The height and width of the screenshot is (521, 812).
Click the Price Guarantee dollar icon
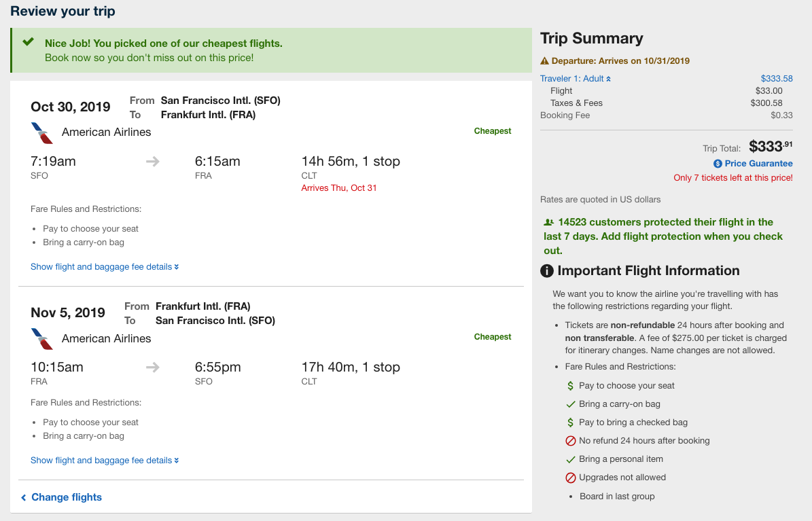coord(718,164)
